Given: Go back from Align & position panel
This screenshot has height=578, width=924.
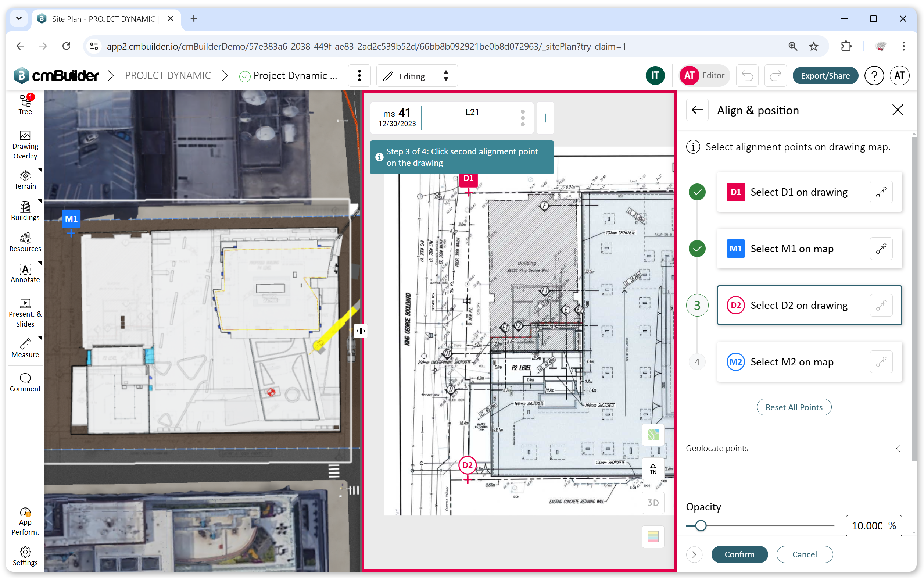Looking at the screenshot, I should [697, 110].
